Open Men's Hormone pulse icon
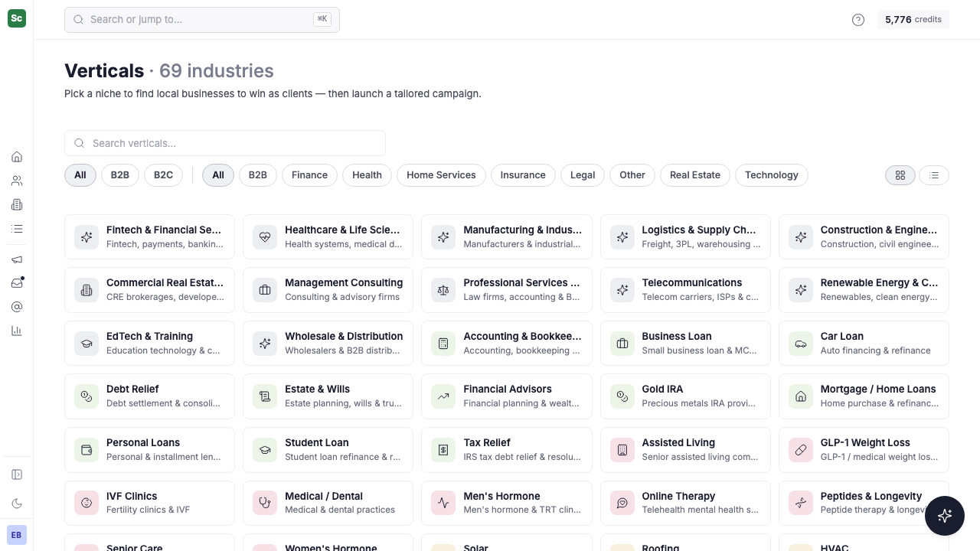 443,503
